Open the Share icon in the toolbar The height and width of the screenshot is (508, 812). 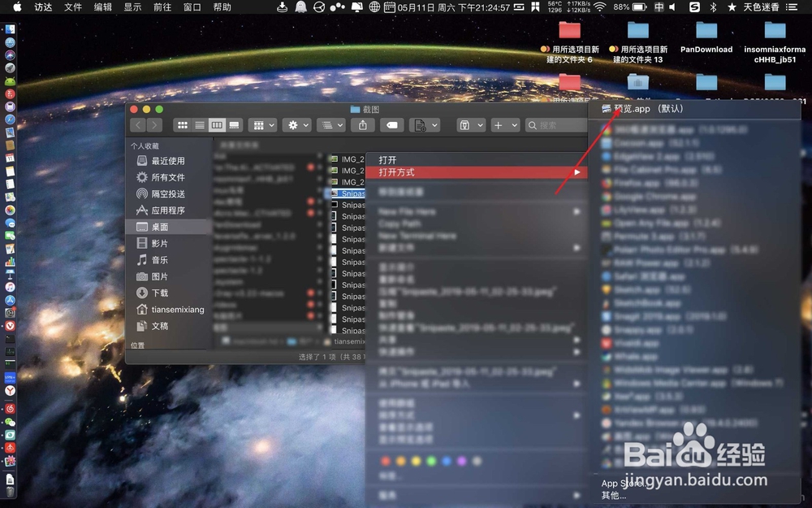point(362,124)
